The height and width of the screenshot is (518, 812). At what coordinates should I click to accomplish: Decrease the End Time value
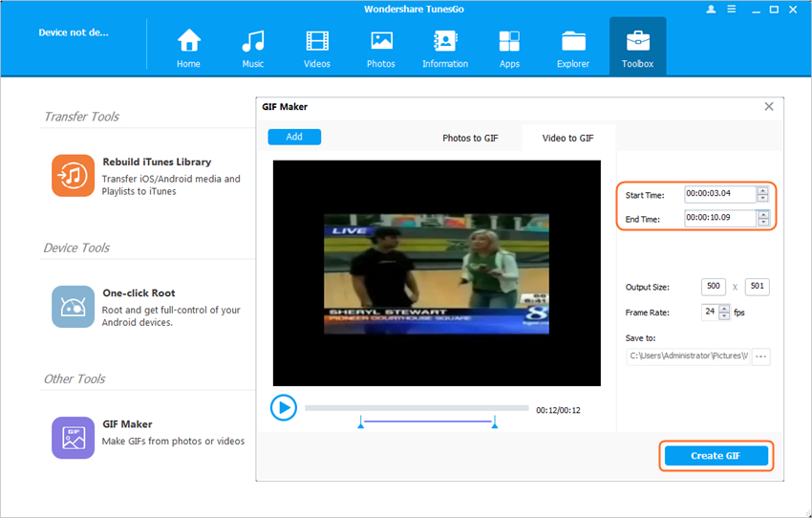(x=762, y=223)
